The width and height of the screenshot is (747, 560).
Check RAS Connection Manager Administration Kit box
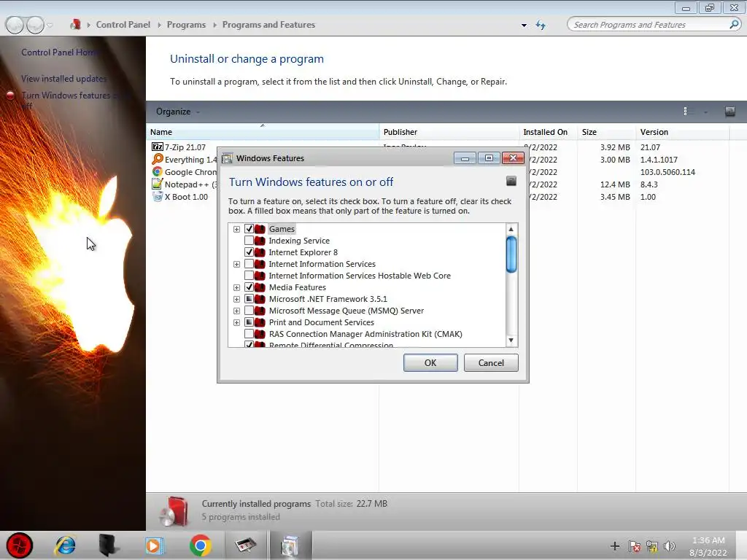pos(249,334)
